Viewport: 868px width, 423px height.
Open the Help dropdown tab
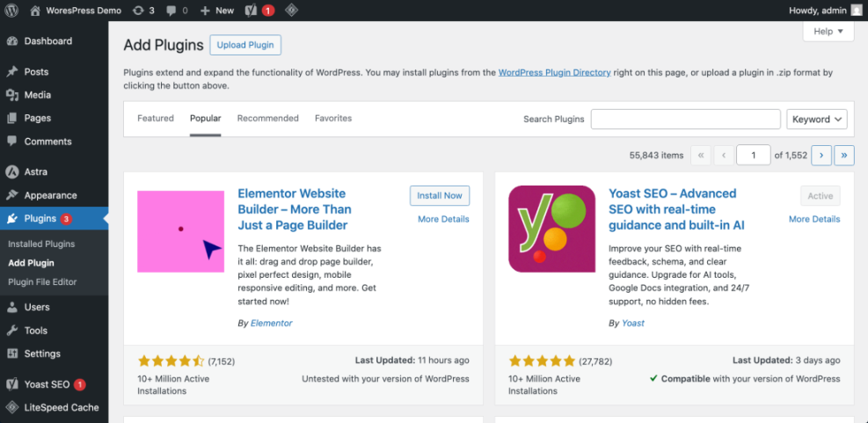(x=828, y=32)
